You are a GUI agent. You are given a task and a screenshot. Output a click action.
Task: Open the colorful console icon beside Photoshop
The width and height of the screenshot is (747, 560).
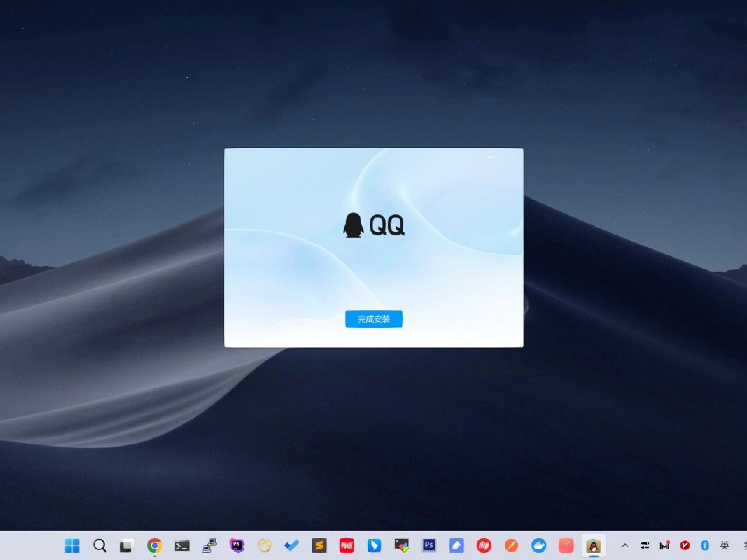(402, 546)
